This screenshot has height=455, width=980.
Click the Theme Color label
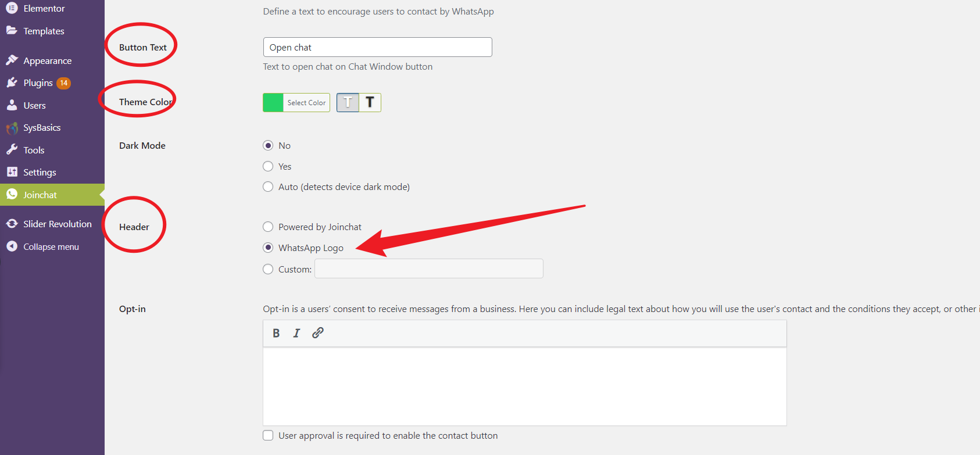(x=146, y=102)
